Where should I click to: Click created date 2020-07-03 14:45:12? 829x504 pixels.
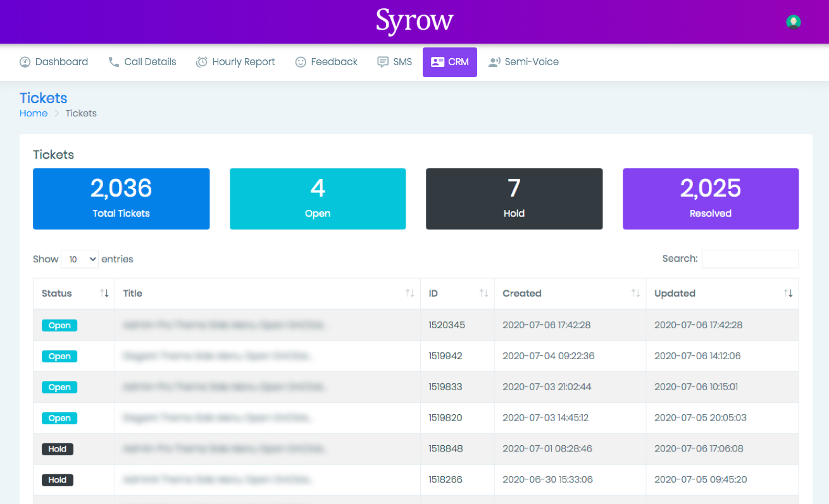tap(545, 418)
